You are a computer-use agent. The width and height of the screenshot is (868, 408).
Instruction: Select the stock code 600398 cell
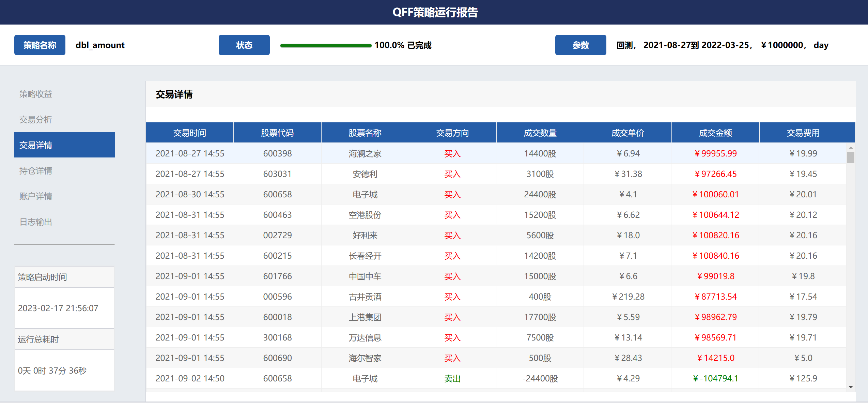(277, 153)
